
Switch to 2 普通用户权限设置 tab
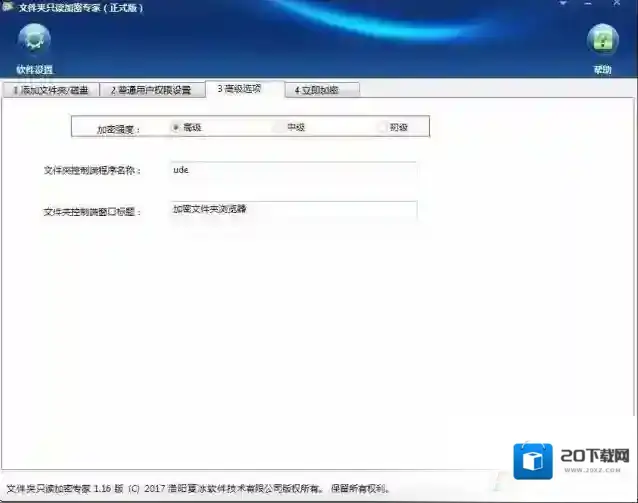pyautogui.click(x=151, y=90)
